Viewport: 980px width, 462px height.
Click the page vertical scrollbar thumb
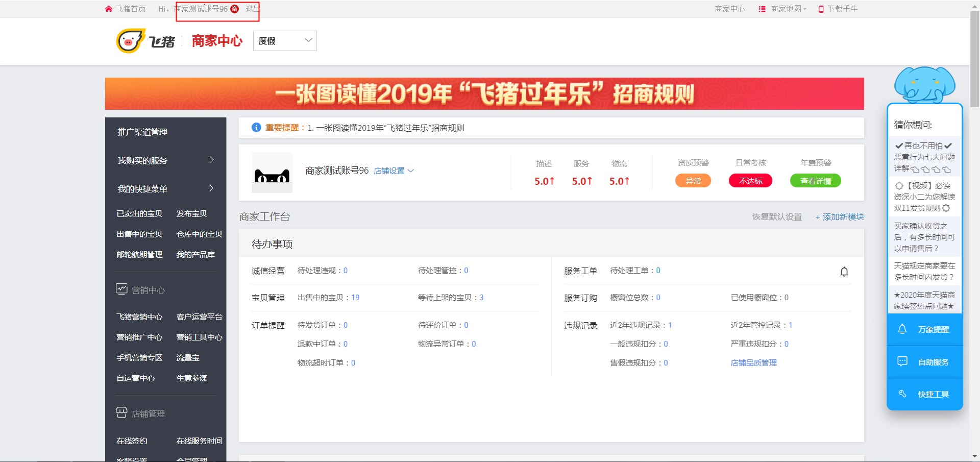pos(974,59)
